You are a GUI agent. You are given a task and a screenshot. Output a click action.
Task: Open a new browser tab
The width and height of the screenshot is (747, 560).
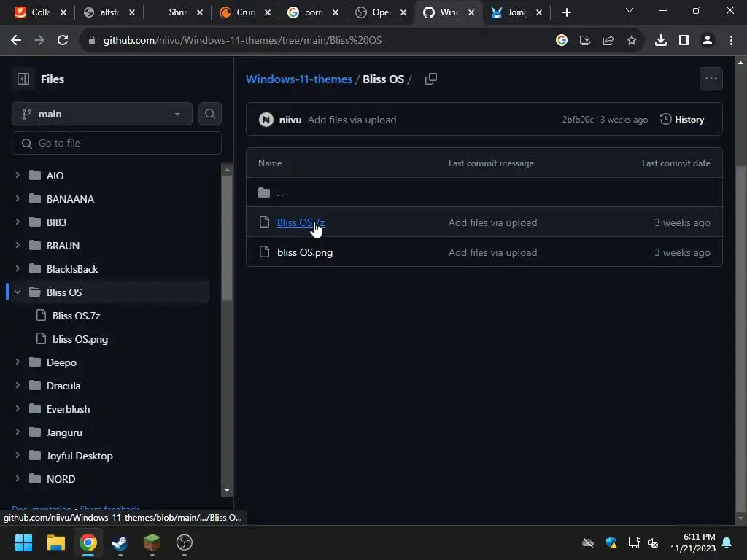(566, 12)
